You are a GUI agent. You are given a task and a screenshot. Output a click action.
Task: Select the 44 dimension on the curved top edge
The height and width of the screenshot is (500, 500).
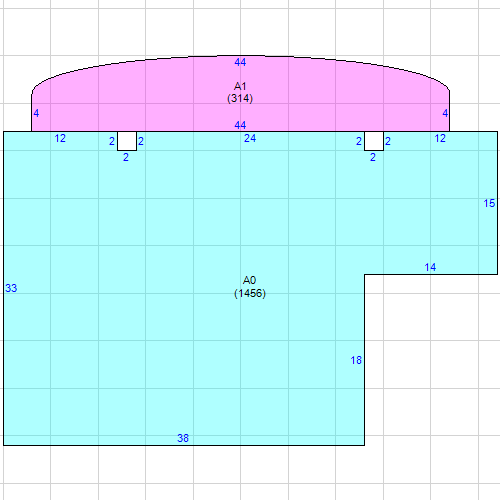click(x=240, y=62)
